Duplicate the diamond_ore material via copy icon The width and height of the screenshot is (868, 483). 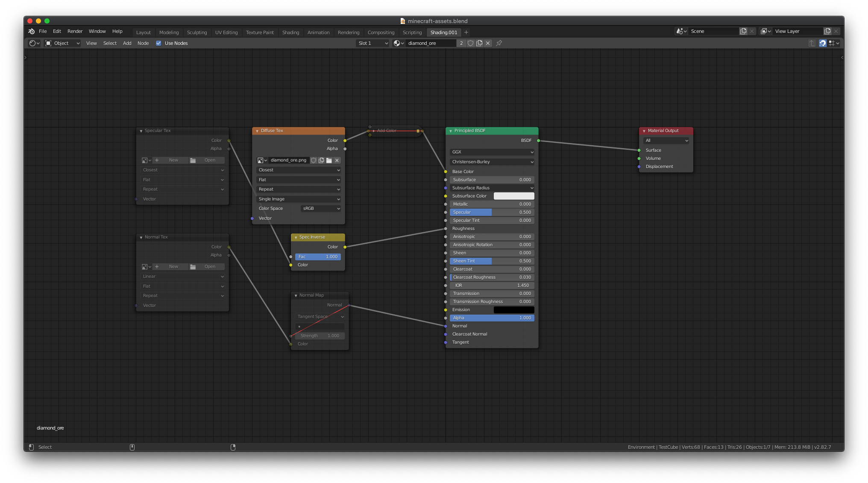pyautogui.click(x=480, y=43)
